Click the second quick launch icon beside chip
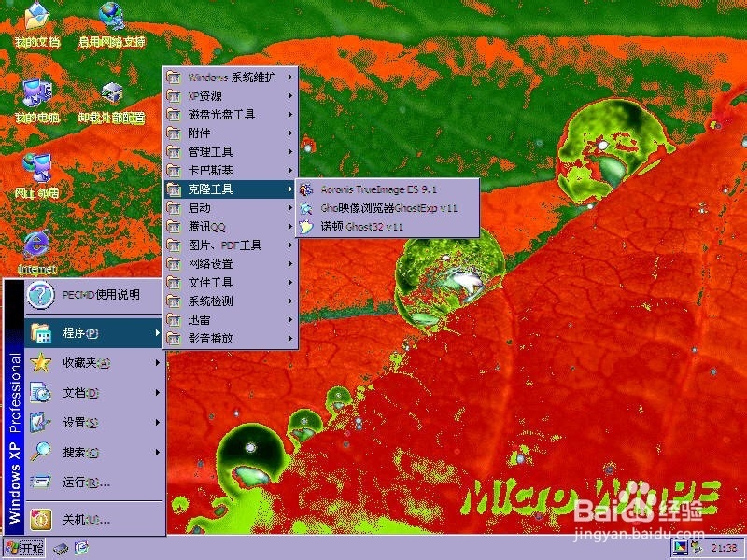 point(81,549)
